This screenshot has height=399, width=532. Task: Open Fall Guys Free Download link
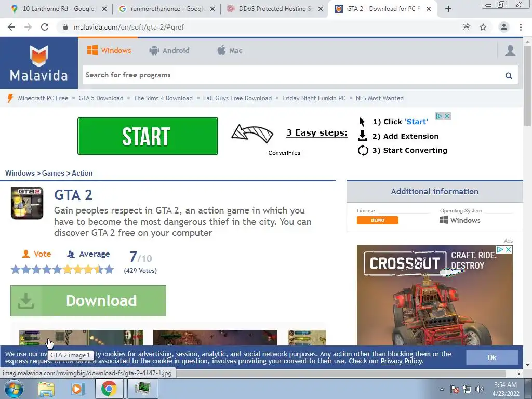[237, 98]
